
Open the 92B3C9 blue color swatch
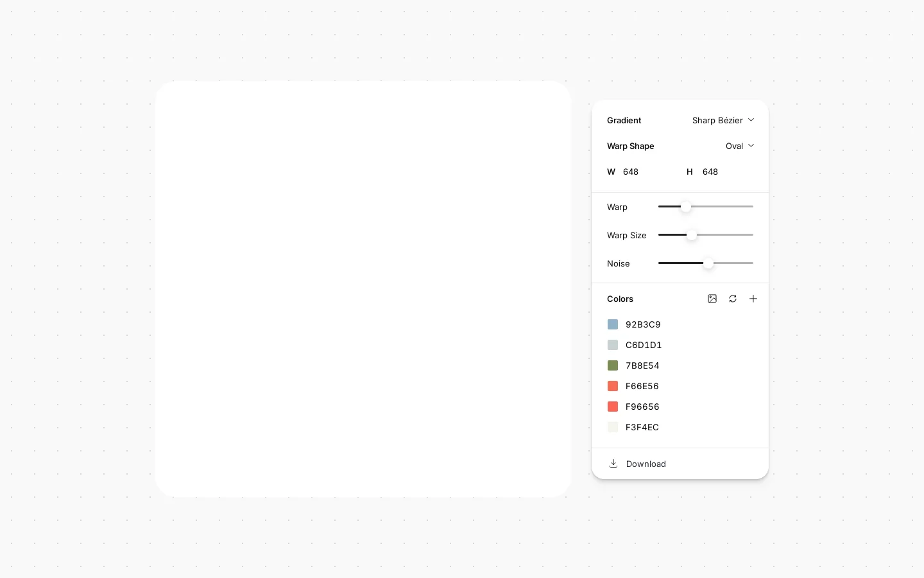613,324
